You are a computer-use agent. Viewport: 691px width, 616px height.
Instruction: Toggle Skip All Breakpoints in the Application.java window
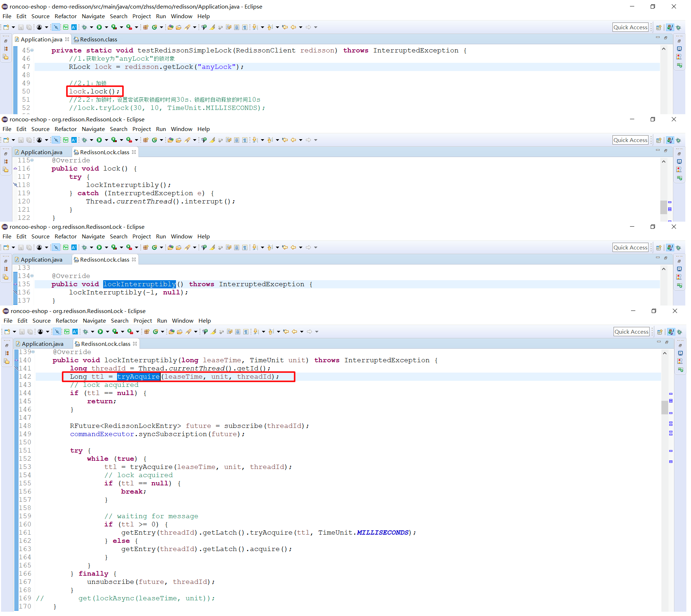pos(56,27)
